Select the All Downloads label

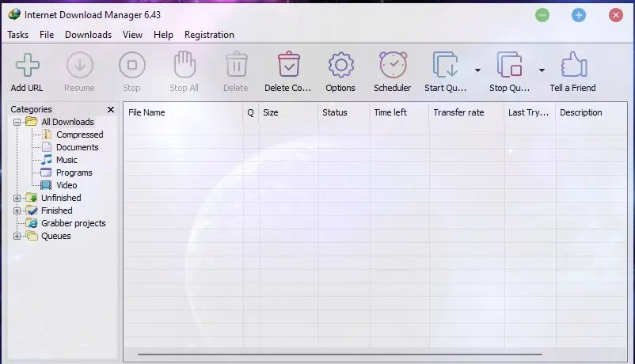pos(67,122)
